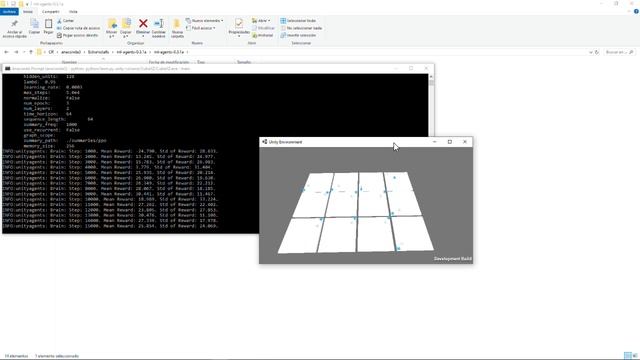
Task: Click the Cambiar nombre icon
Action: 159,24
